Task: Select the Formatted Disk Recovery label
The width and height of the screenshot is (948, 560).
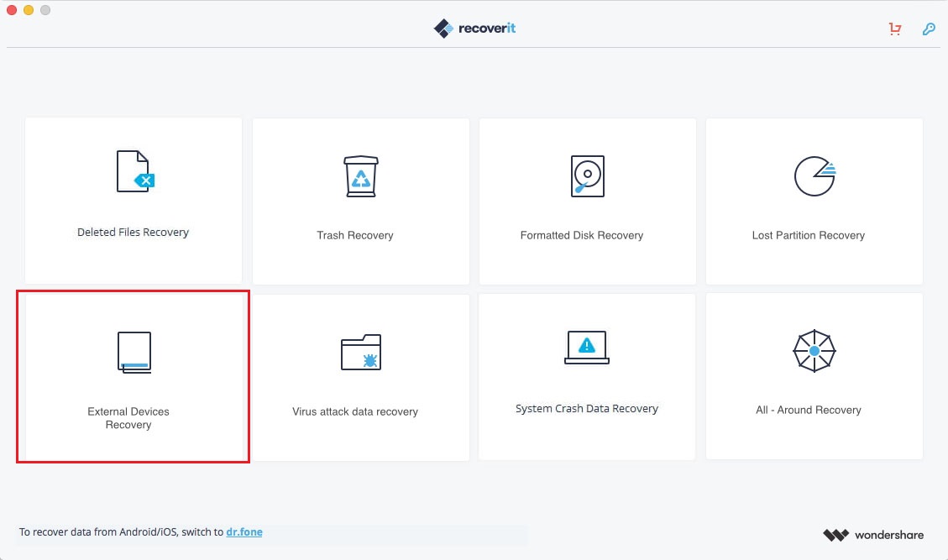Action: (x=582, y=235)
